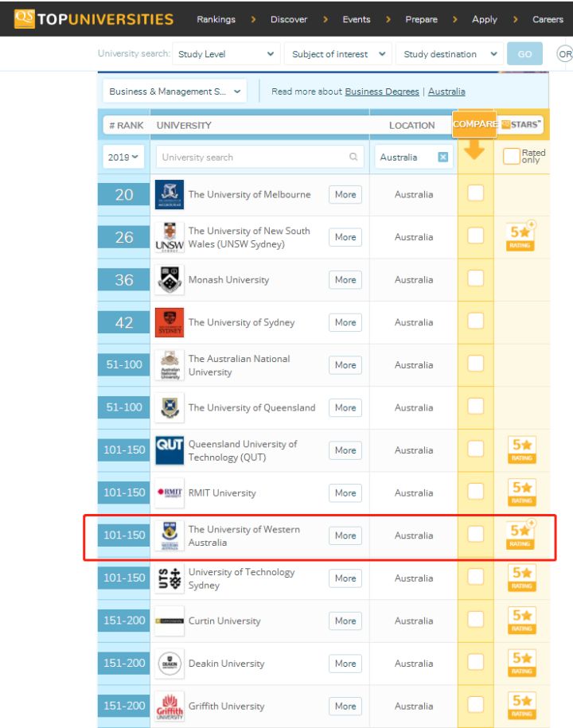
Task: Click the UNSW Sydney logo
Action: click(170, 237)
